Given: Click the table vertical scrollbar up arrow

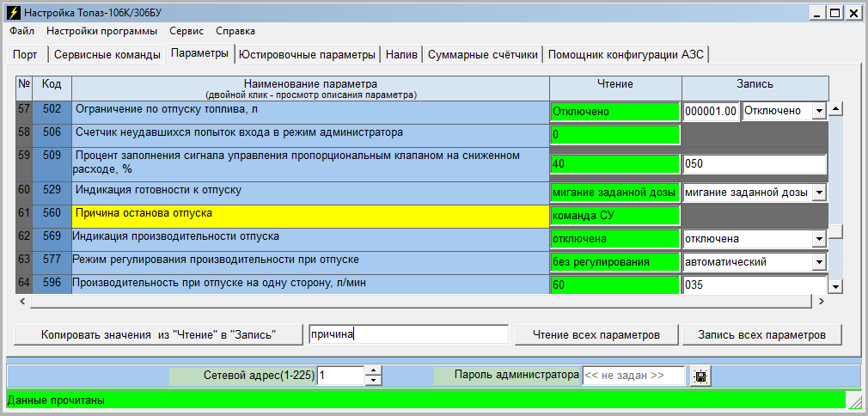Looking at the screenshot, I should (x=836, y=108).
